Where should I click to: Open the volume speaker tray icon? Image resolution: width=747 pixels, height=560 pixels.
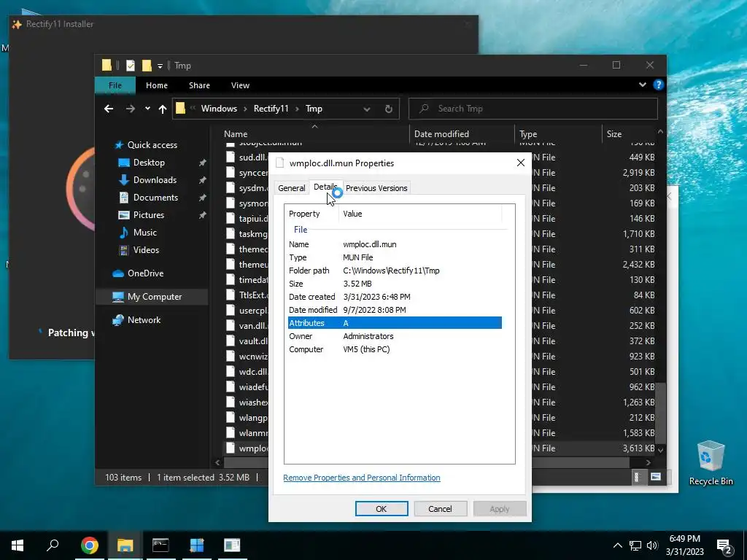pos(652,545)
